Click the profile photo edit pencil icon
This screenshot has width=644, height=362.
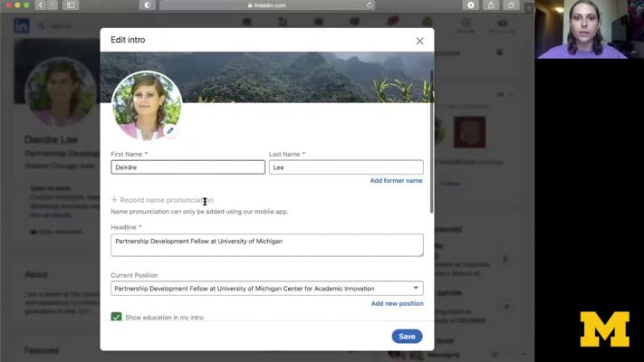pyautogui.click(x=169, y=131)
